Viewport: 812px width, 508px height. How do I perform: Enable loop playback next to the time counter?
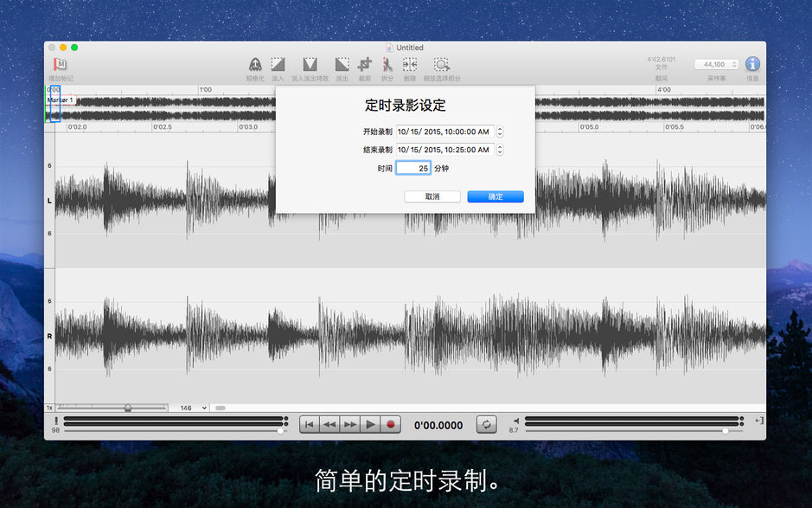[486, 424]
